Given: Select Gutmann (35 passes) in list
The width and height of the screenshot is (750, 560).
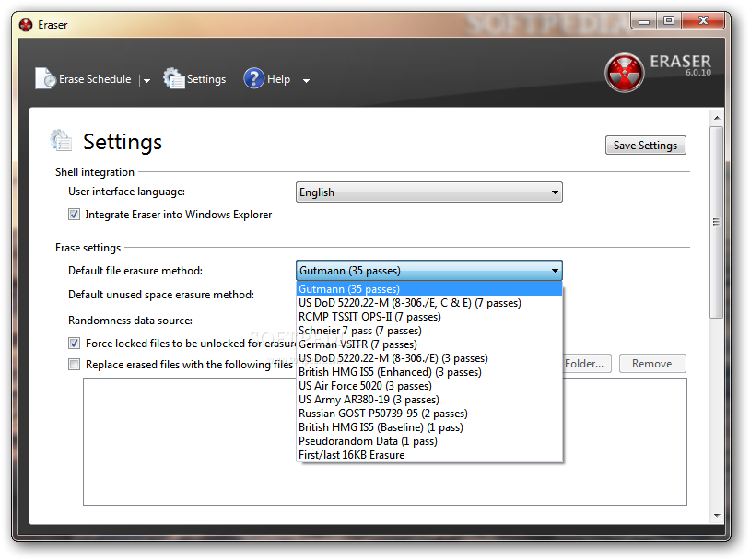Looking at the screenshot, I should (x=429, y=289).
